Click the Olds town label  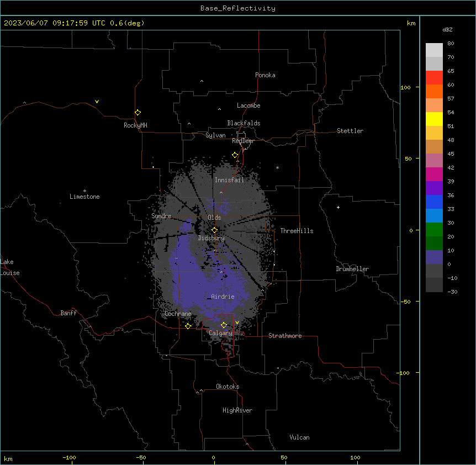pos(214,218)
